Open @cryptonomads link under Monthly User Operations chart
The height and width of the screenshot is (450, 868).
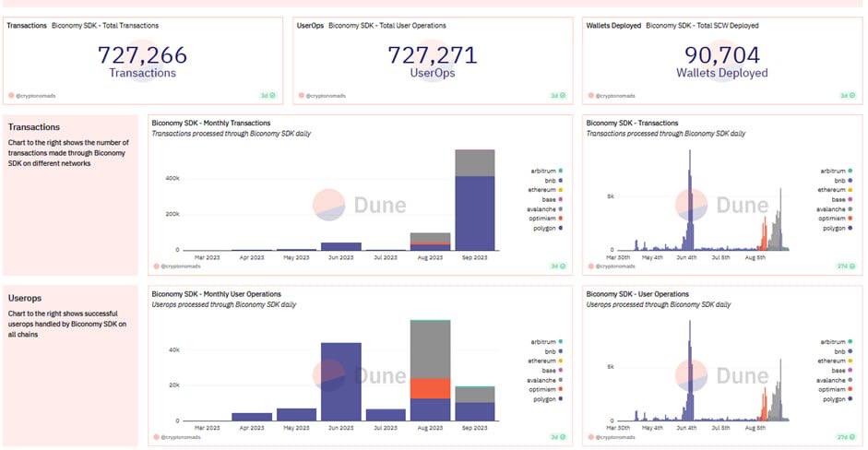(x=181, y=437)
